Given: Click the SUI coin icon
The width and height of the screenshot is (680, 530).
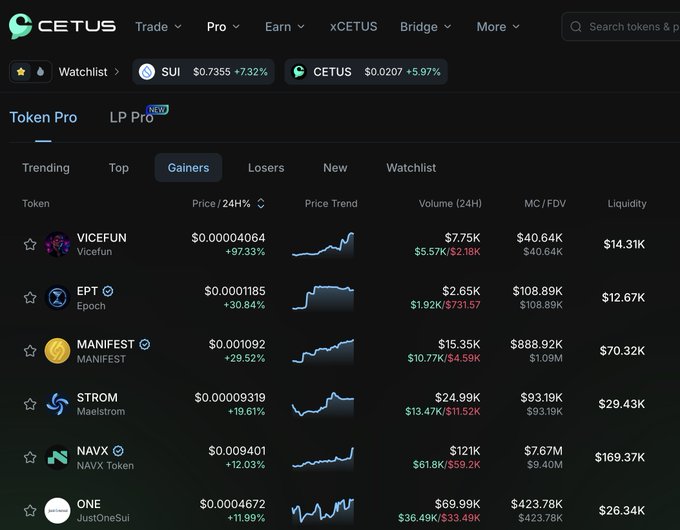Looking at the screenshot, I should [x=147, y=72].
